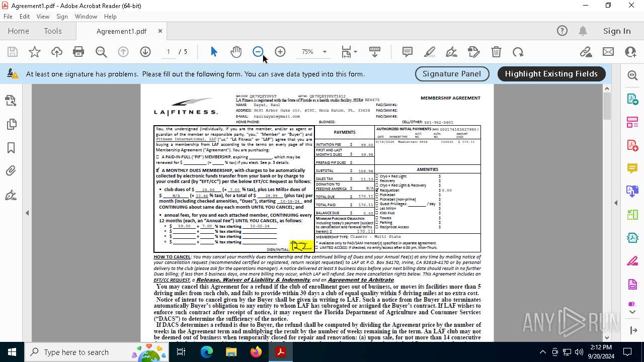Check the Reciprocal Access checkbox
The width and height of the screenshot is (644, 362).
pos(377,227)
